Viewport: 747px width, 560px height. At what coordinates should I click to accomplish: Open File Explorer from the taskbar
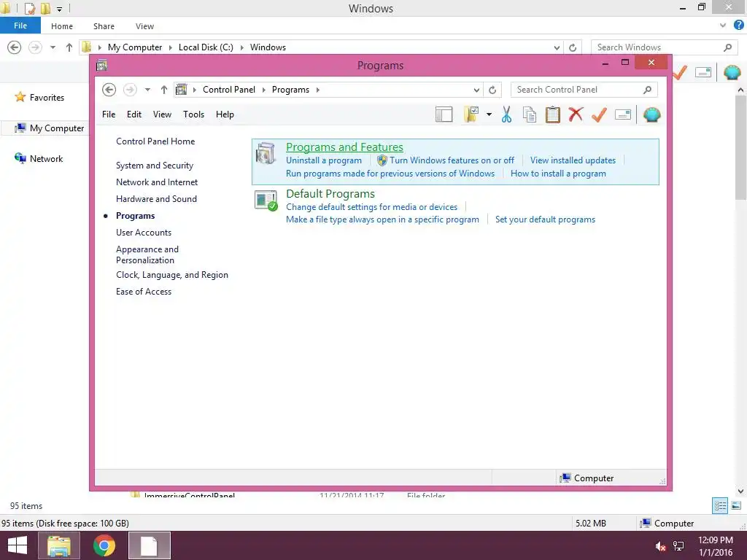point(59,545)
